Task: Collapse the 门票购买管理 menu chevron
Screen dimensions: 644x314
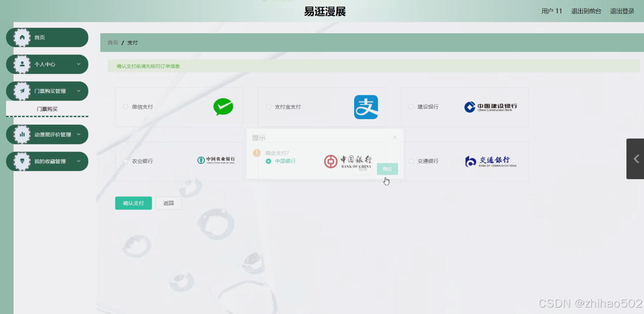Action: (x=79, y=91)
